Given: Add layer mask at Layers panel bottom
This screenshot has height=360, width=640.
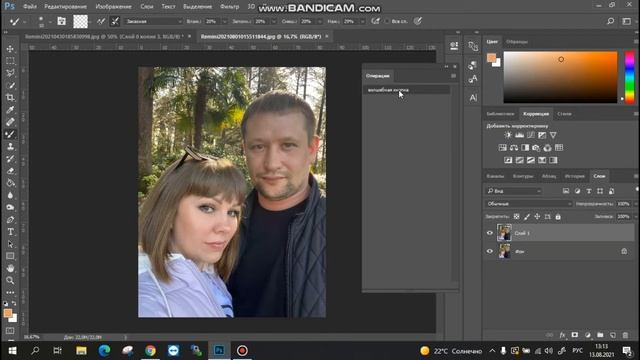Looking at the screenshot, I should (575, 335).
